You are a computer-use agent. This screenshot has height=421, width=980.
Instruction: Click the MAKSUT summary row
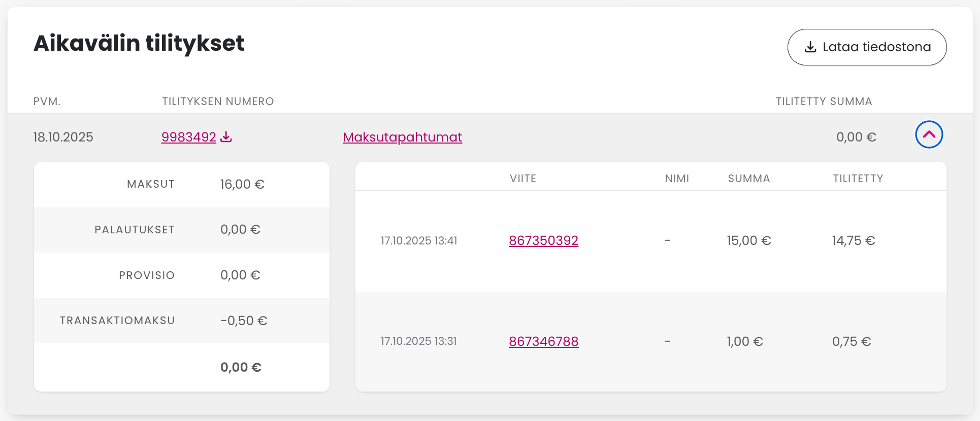tap(181, 184)
